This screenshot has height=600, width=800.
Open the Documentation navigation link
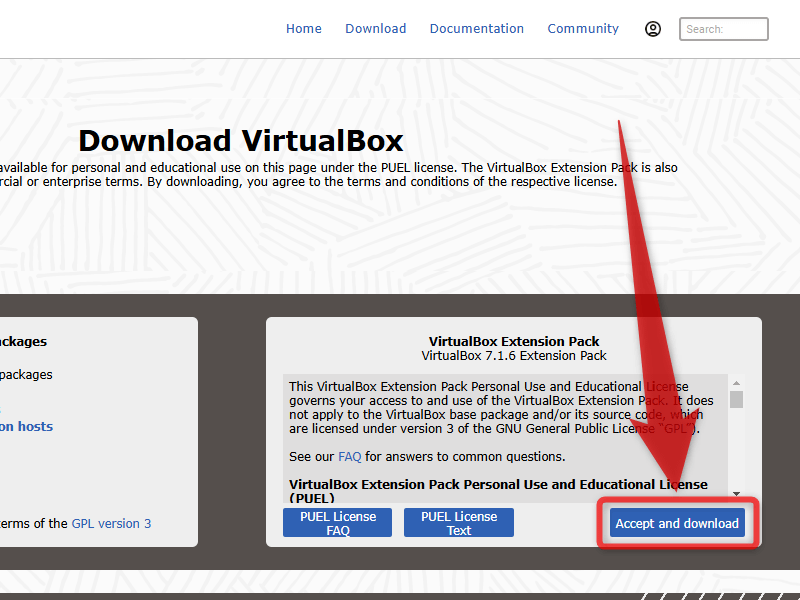pyautogui.click(x=477, y=29)
